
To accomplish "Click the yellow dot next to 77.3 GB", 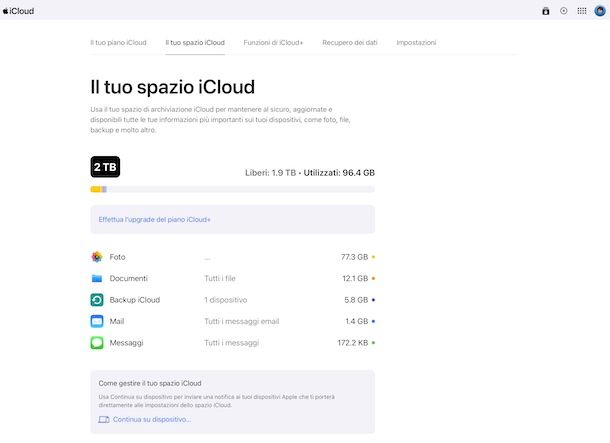I will click(373, 257).
